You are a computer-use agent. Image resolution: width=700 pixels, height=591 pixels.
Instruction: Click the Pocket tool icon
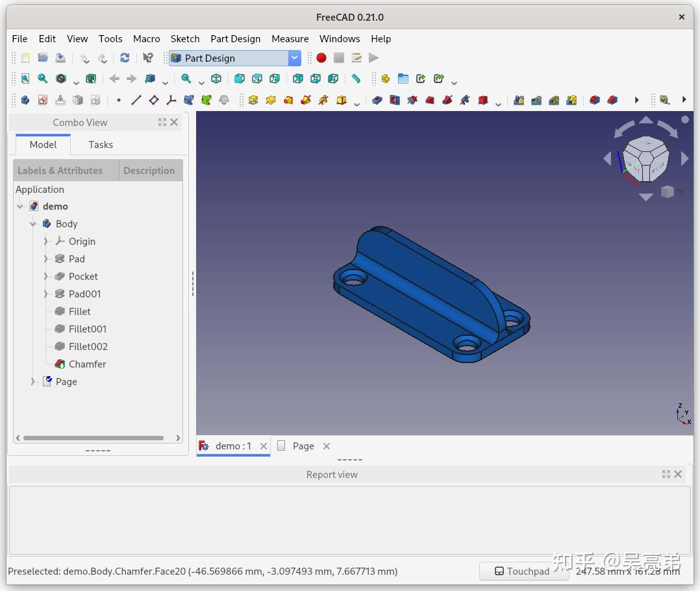[377, 100]
